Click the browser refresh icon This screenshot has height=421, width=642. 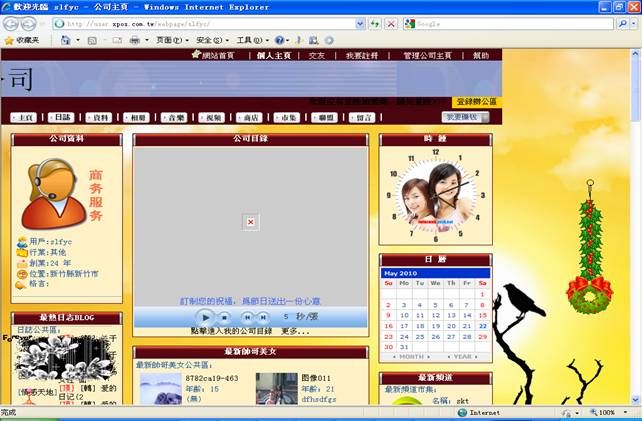tap(373, 23)
